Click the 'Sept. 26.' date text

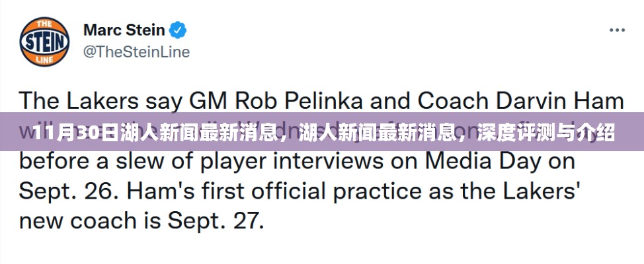click(62, 191)
